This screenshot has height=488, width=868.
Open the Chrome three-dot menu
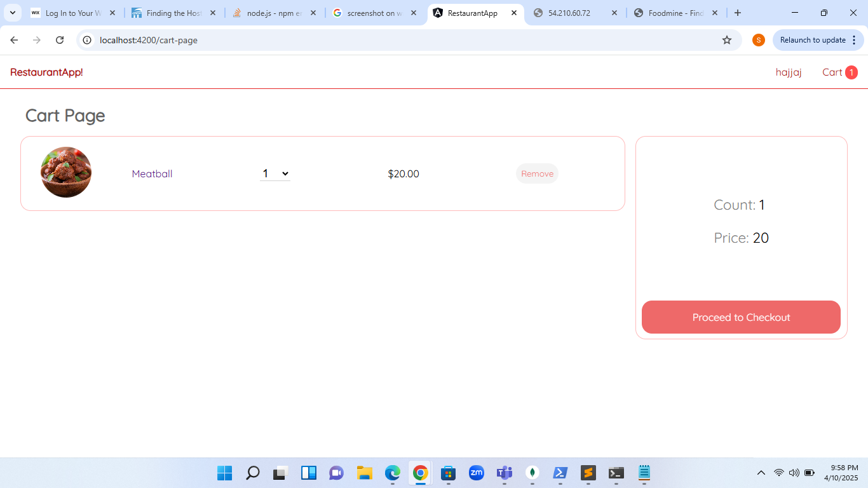coord(855,39)
